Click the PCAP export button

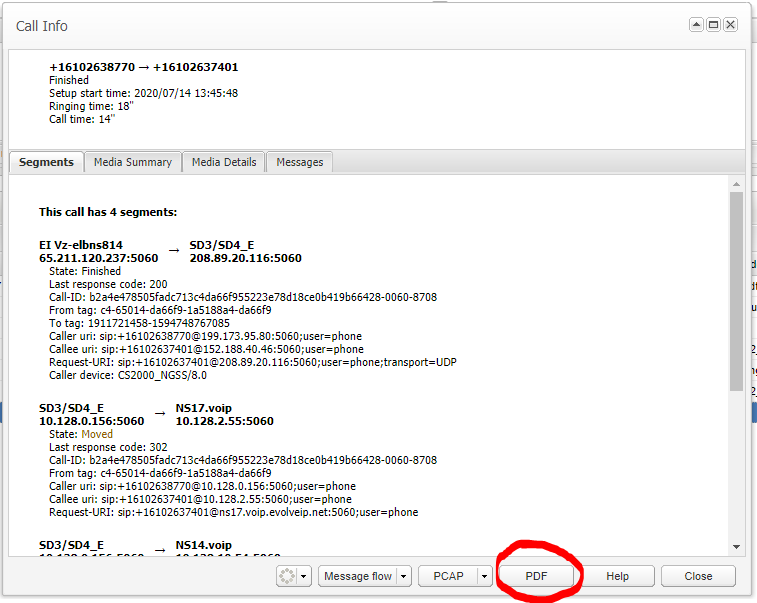[446, 576]
